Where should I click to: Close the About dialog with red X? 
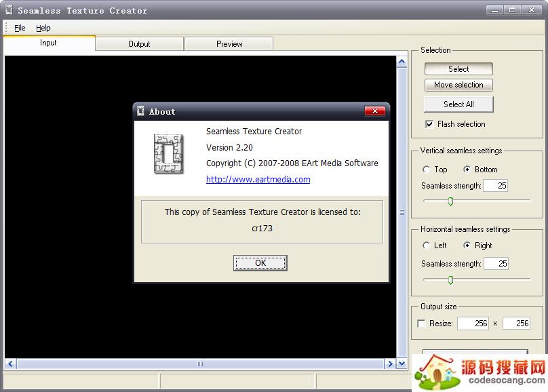[x=374, y=111]
